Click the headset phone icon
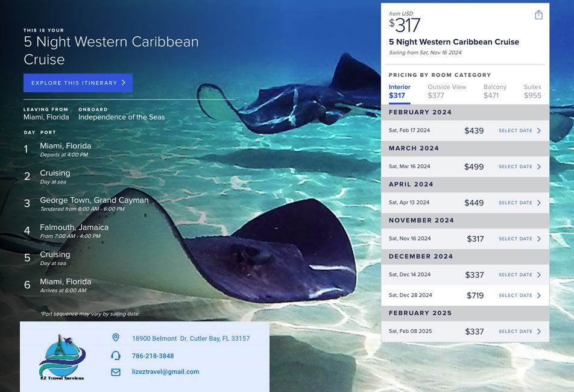 (x=116, y=355)
